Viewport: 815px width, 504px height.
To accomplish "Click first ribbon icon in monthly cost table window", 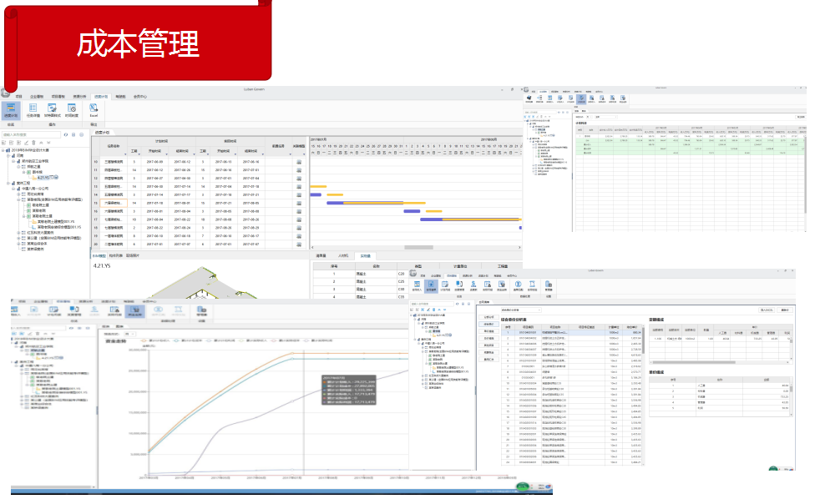I will [x=529, y=98].
